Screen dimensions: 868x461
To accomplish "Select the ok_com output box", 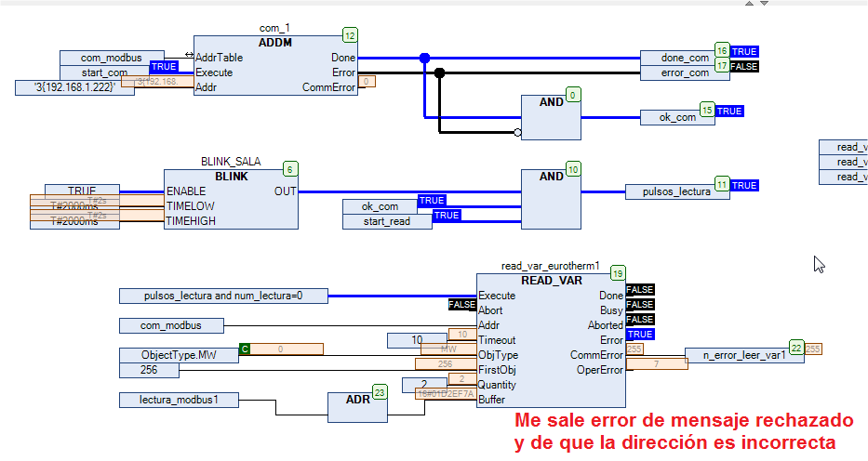I will click(677, 117).
